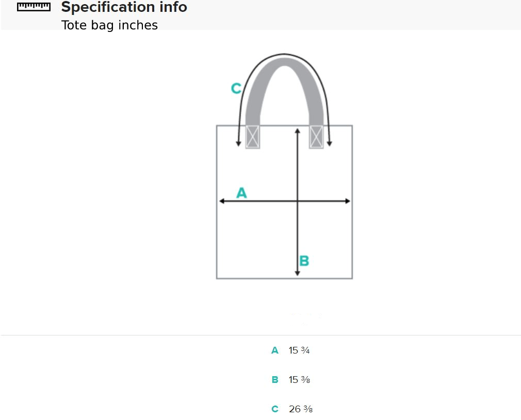
Task: Click the Specification info heading
Action: pos(124,7)
